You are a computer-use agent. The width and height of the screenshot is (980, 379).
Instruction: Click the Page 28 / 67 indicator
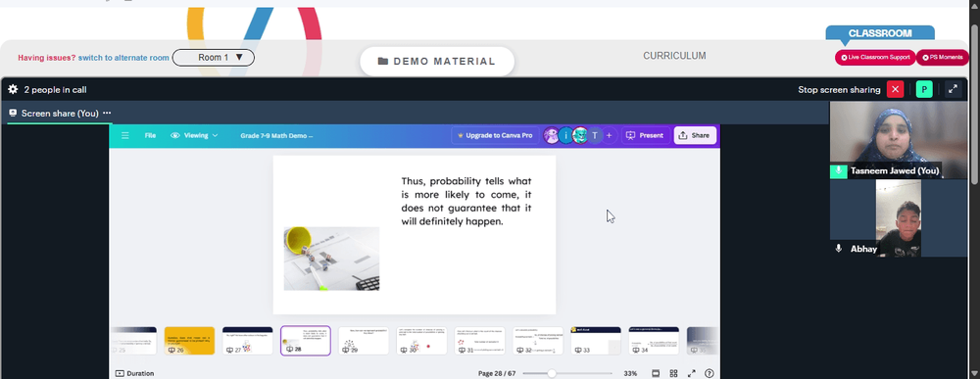(x=497, y=373)
